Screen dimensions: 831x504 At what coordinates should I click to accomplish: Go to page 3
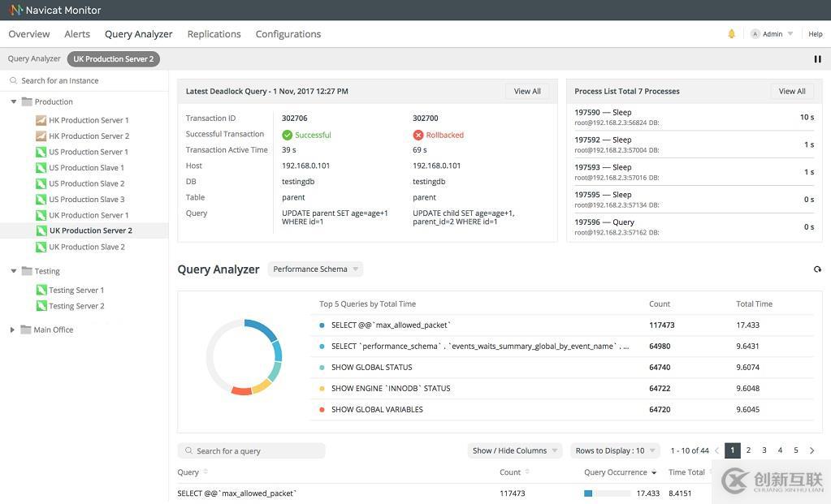coord(764,450)
